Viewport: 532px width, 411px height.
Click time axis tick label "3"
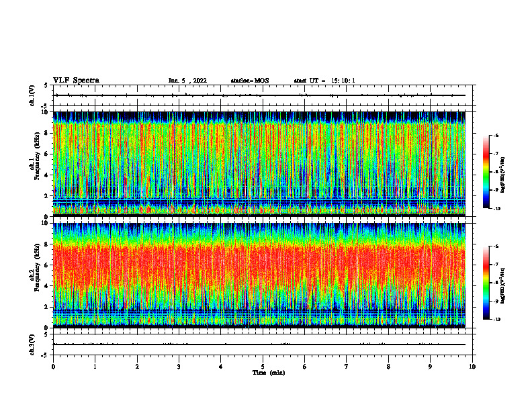[x=179, y=367]
